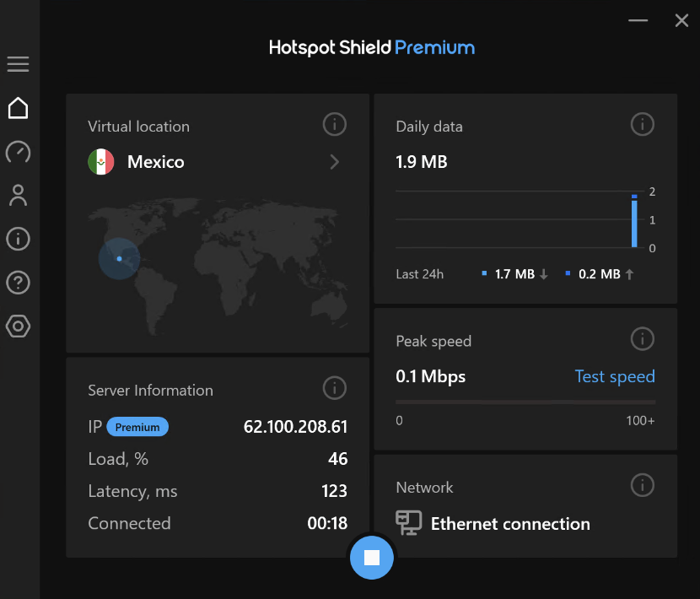
Task: Show info for Daily data card
Action: coord(643,124)
